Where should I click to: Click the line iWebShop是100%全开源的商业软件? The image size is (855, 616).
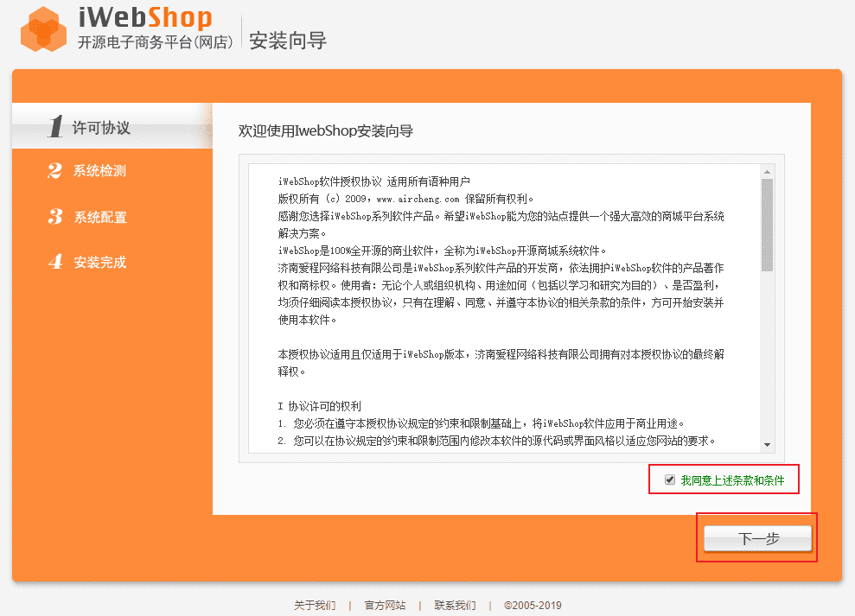point(443,251)
